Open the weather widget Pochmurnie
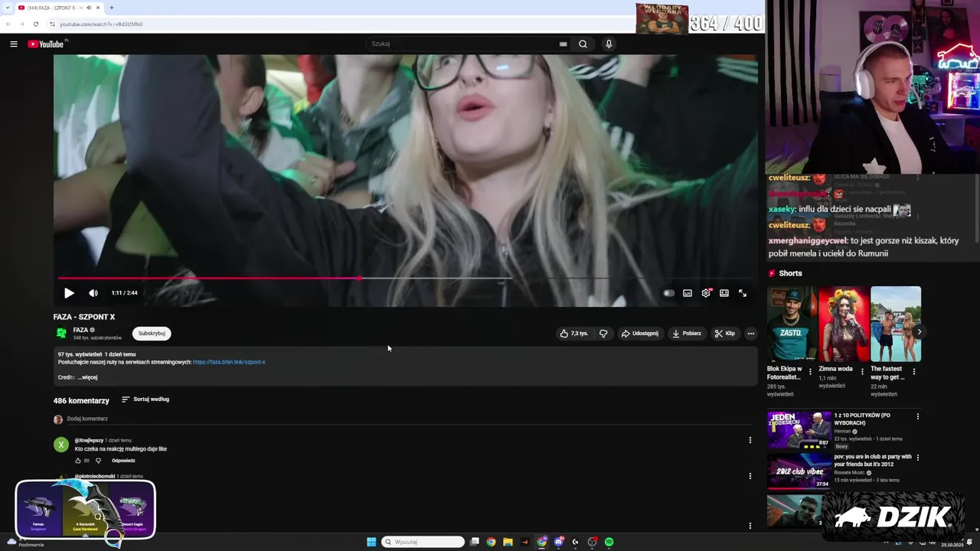 (26, 543)
